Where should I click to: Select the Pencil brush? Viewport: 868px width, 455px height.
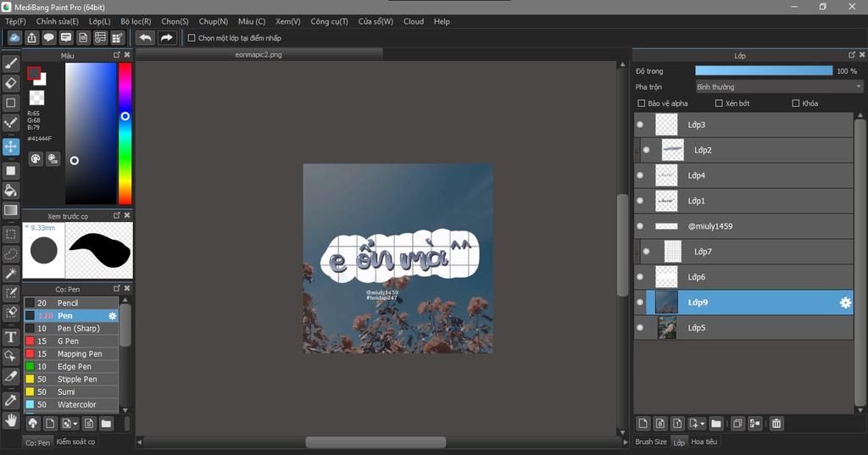pos(71,302)
